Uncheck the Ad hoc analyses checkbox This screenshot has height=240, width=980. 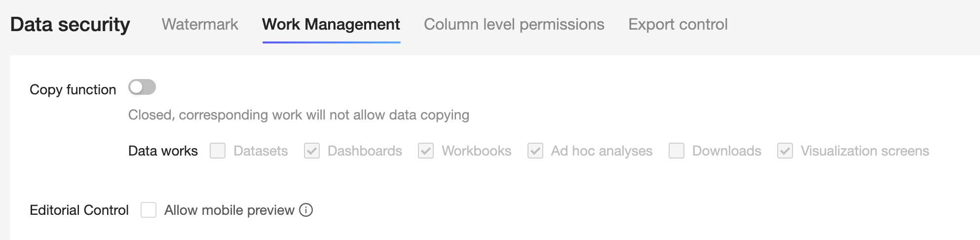[x=535, y=151]
